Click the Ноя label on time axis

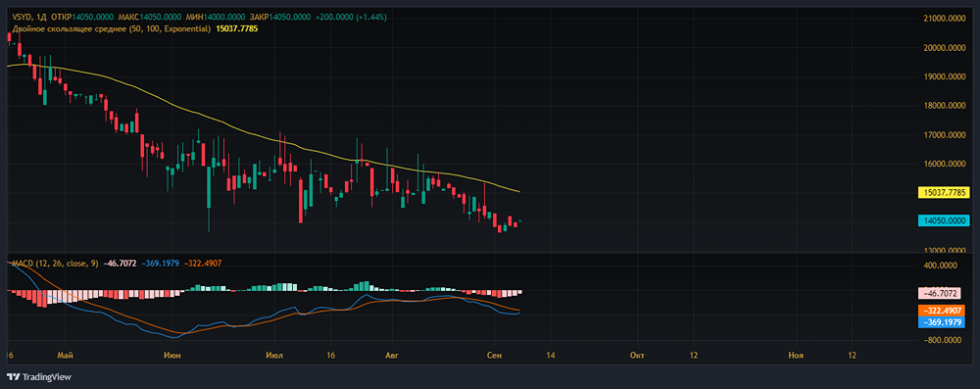(796, 356)
